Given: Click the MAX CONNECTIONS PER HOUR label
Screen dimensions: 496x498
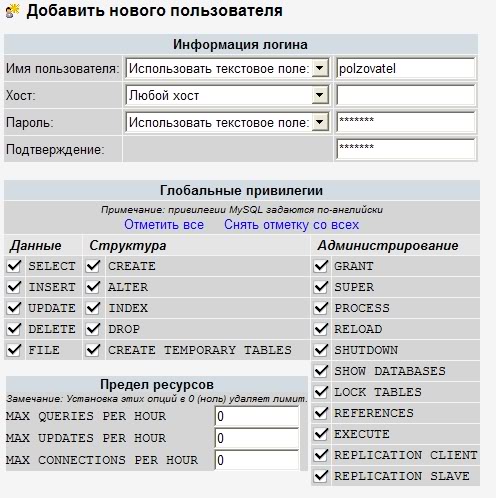Looking at the screenshot, I should pos(102,460).
